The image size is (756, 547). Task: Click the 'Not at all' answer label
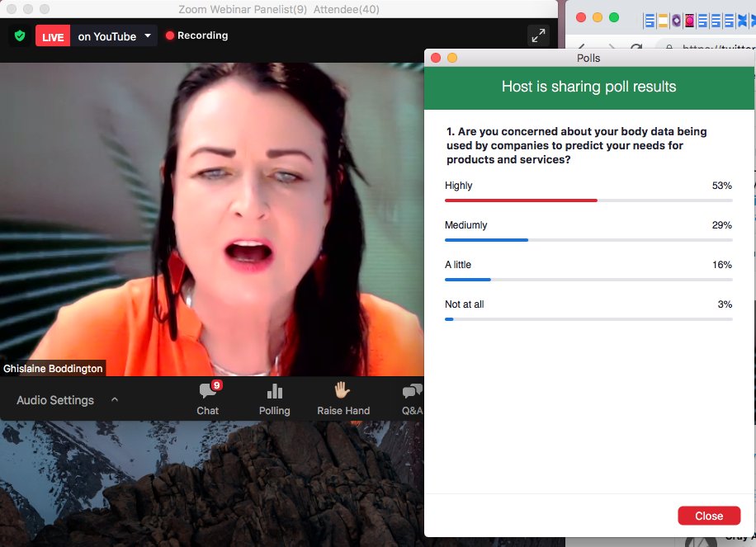pos(465,304)
